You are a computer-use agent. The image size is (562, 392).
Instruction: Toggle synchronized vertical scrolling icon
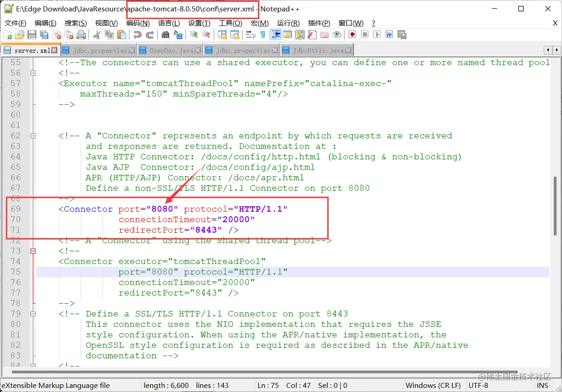click(x=222, y=35)
